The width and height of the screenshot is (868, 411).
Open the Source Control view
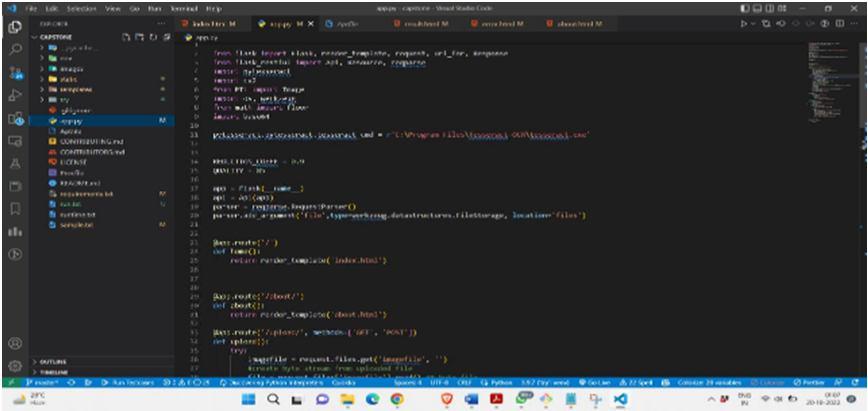16,73
